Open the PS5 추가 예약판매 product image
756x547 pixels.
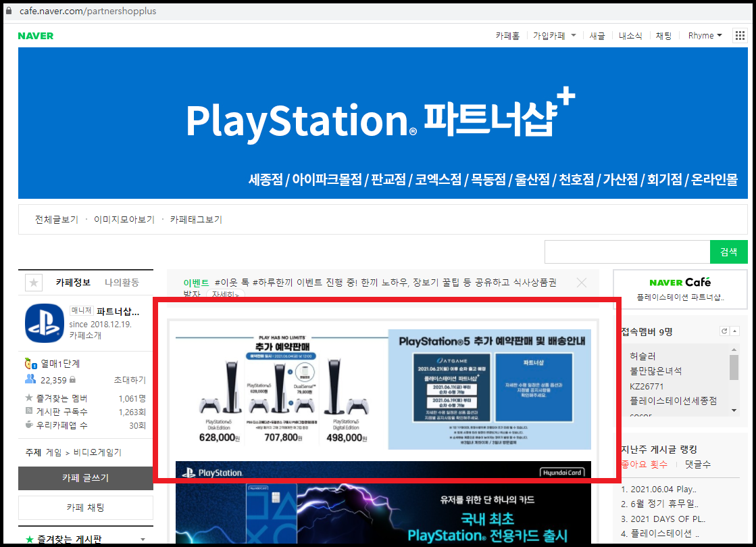(282, 389)
